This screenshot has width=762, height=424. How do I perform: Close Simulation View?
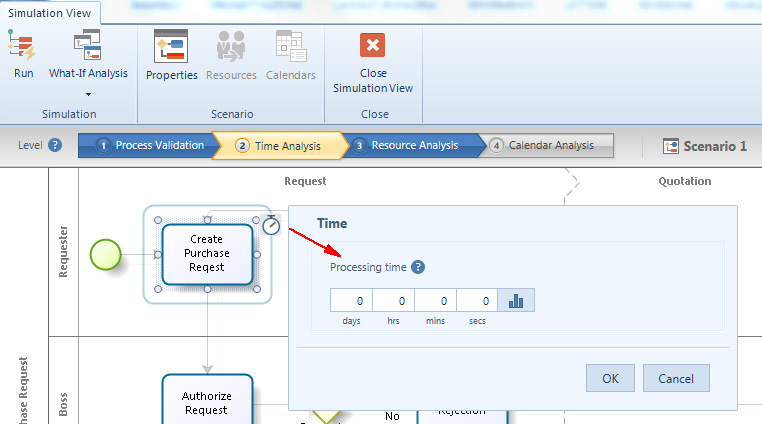[373, 63]
